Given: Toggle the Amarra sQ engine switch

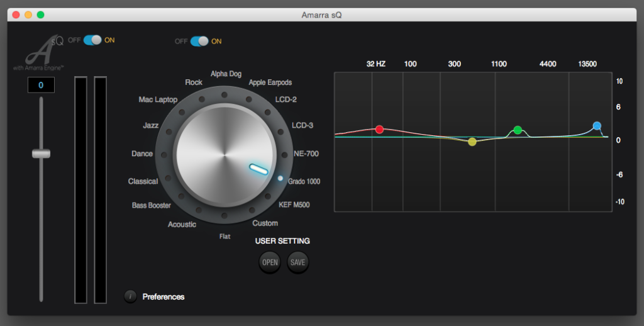Looking at the screenshot, I should [92, 40].
